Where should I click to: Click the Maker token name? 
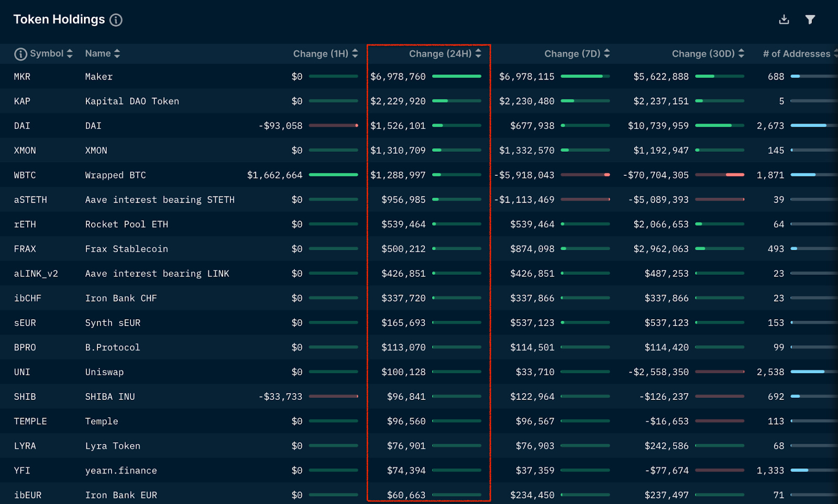tap(99, 76)
